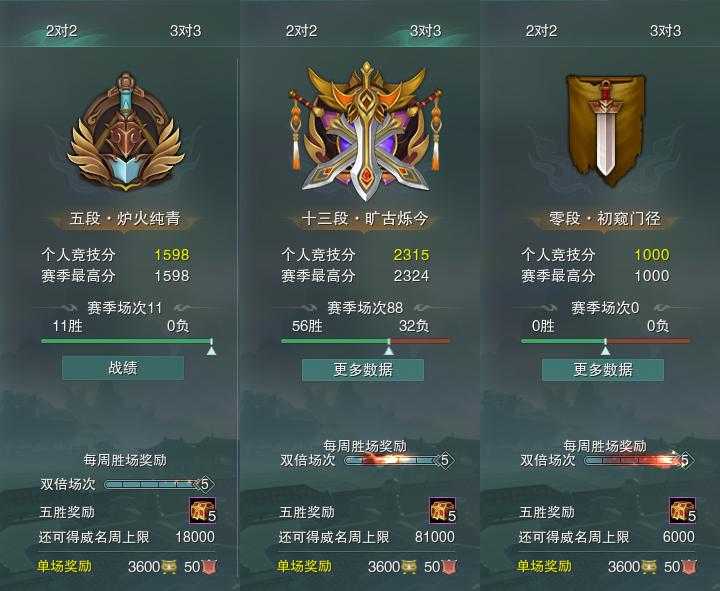Click the 十三段·旷古烁今 rank title banner
720x591 pixels.
pos(365,219)
